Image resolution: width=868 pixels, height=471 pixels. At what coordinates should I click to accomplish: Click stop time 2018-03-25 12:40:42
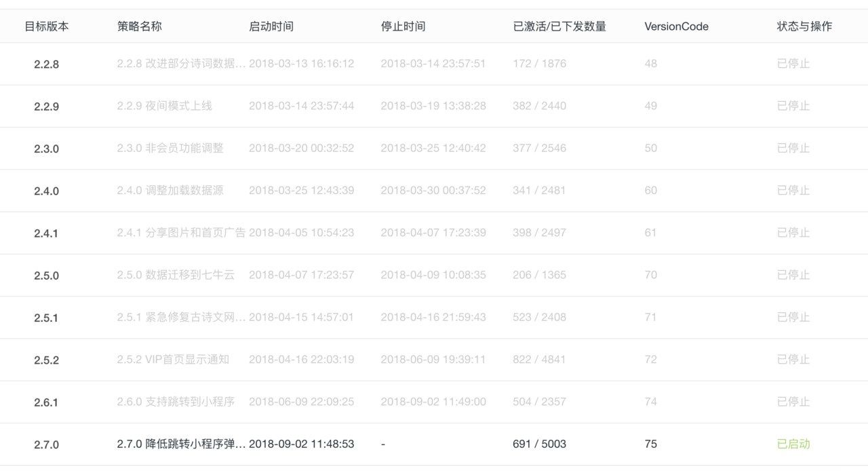[433, 148]
